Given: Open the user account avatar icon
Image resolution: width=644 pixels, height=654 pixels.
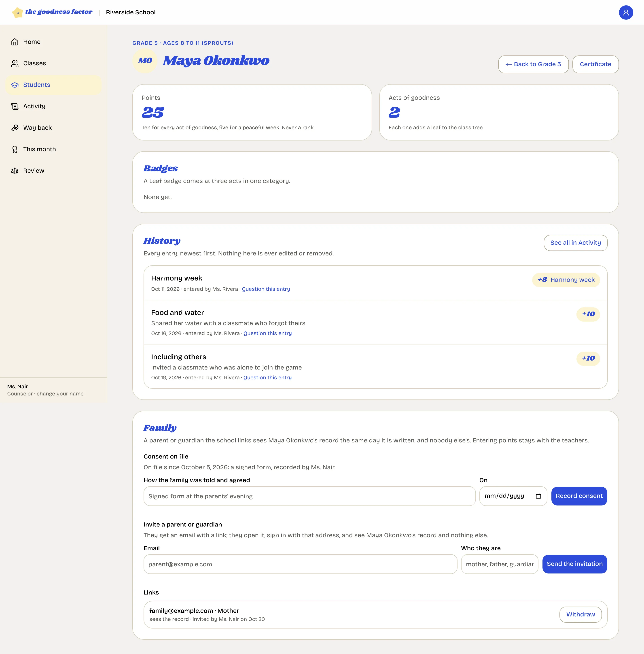Looking at the screenshot, I should pyautogui.click(x=626, y=13).
